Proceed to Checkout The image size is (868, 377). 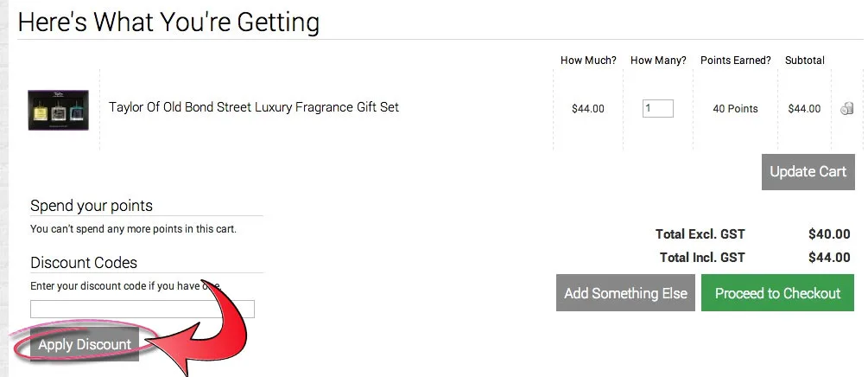[x=777, y=293]
